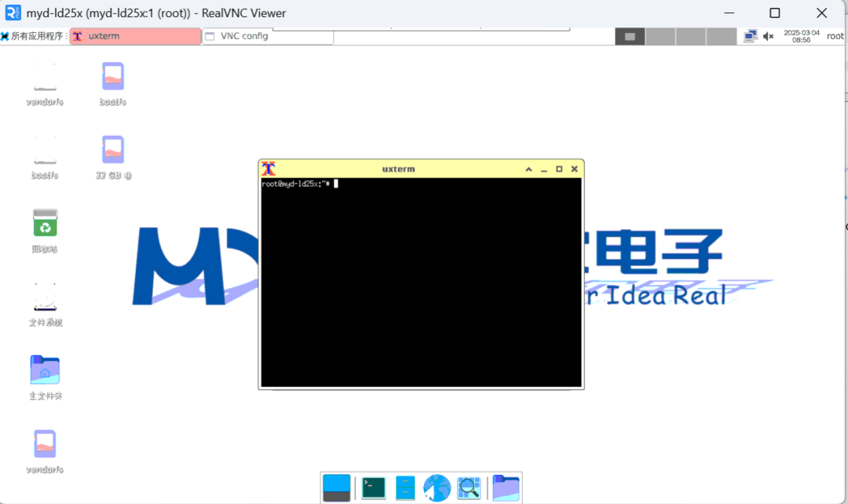Collapse the uxterm window using the up arrow

(528, 168)
